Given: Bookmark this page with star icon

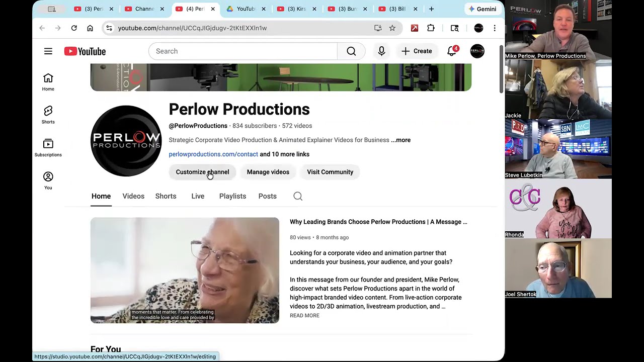Looking at the screenshot, I should click(x=392, y=28).
